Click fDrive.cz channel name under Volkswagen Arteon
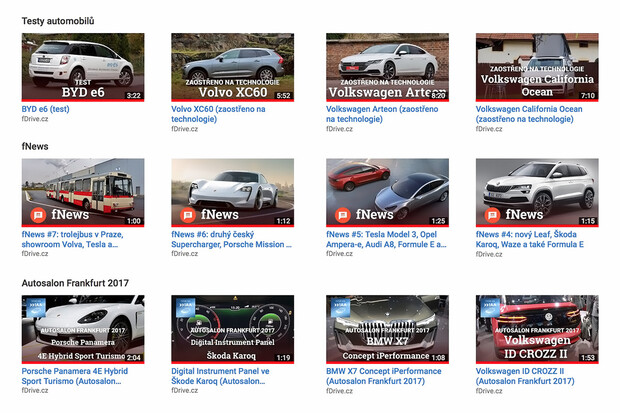 point(339,129)
